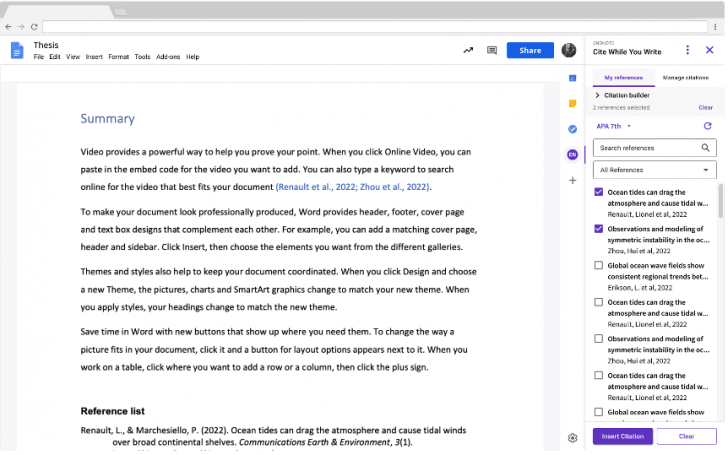Click the sync references refresh icon
The width and height of the screenshot is (728, 455).
pos(707,126)
